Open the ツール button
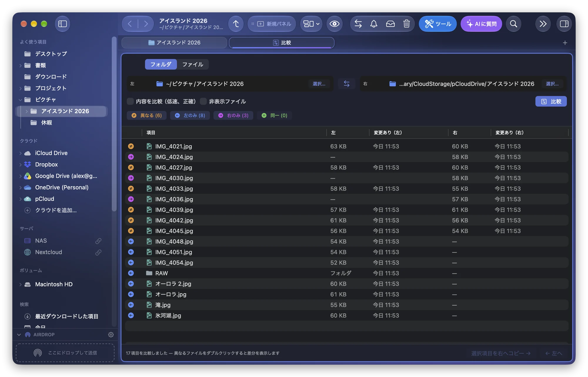 [438, 24]
